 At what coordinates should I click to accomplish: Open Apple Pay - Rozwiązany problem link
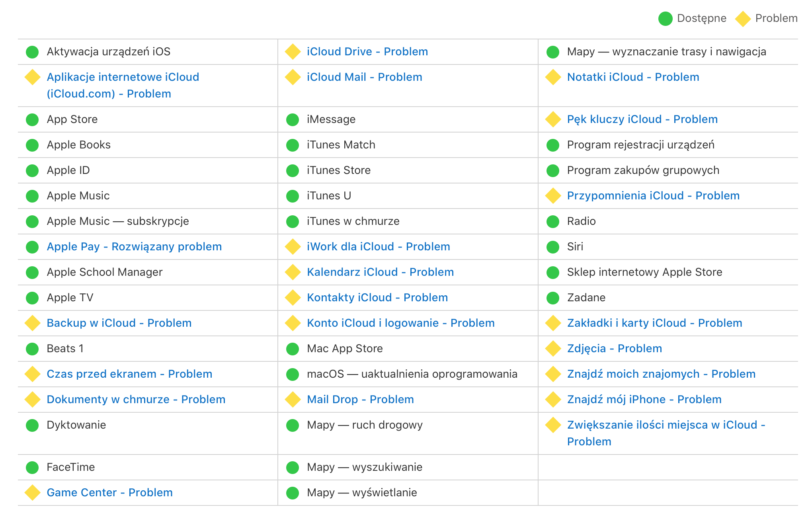tap(134, 247)
